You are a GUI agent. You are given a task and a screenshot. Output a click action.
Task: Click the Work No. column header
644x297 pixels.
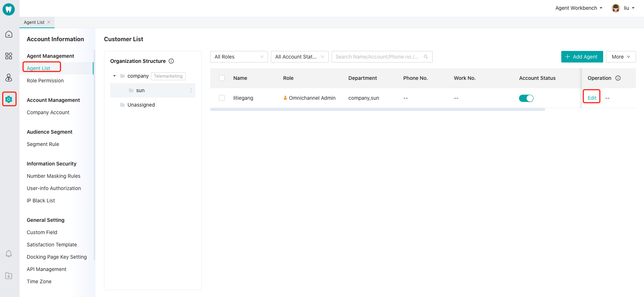[x=464, y=78]
